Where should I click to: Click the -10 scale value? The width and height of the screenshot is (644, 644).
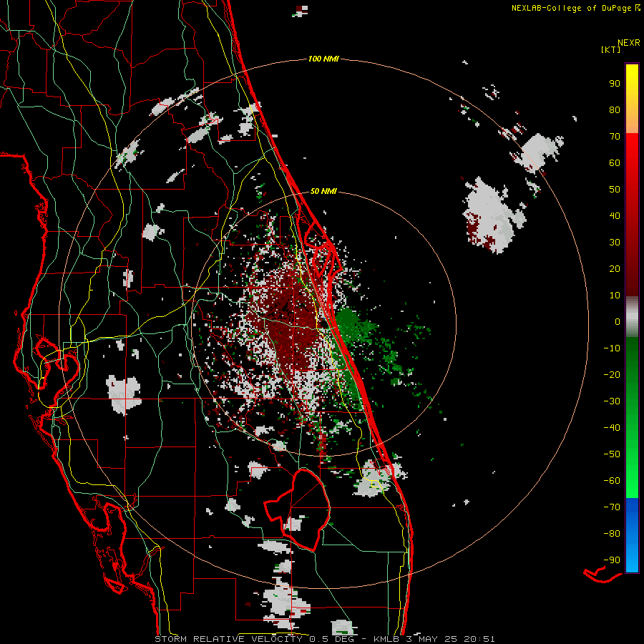(612, 348)
